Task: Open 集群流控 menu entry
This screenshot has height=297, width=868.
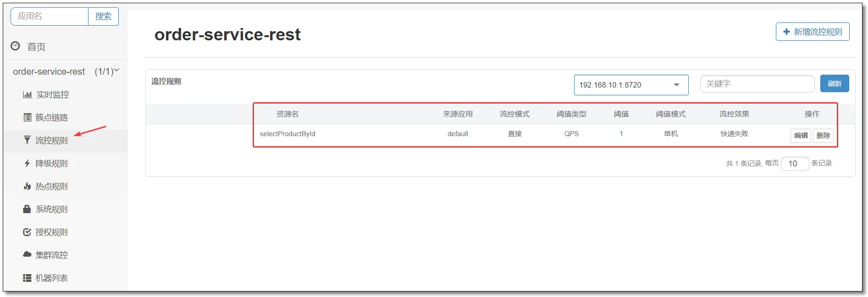Action: click(51, 255)
